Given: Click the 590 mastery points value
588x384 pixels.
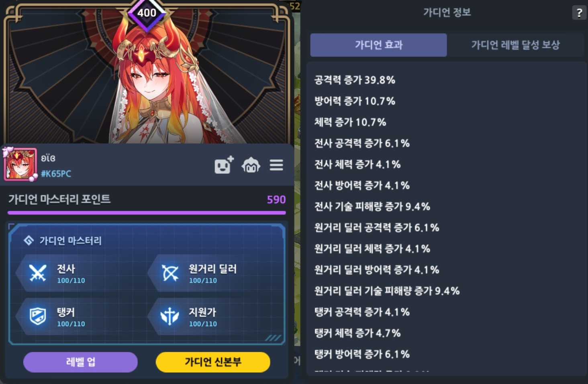Looking at the screenshot, I should pos(276,200).
